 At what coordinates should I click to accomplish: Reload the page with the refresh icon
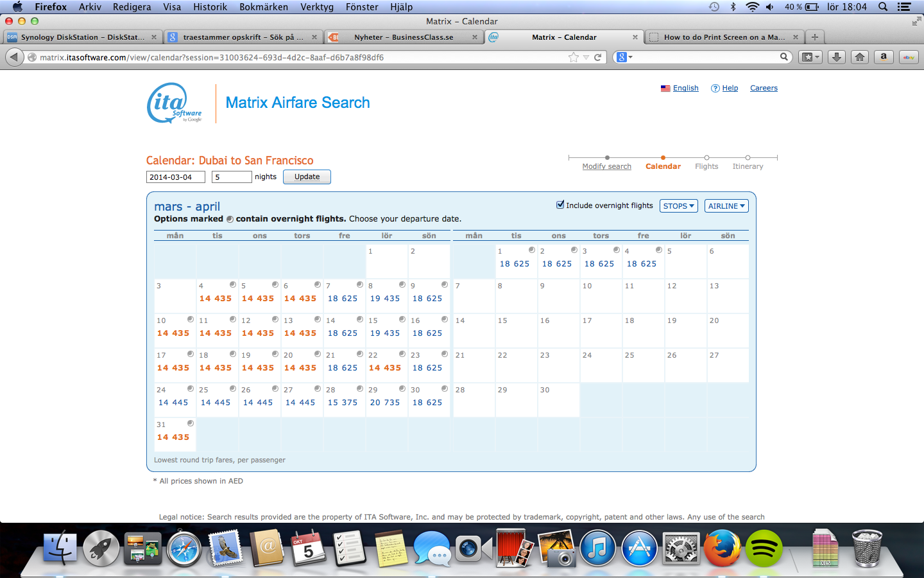point(597,57)
